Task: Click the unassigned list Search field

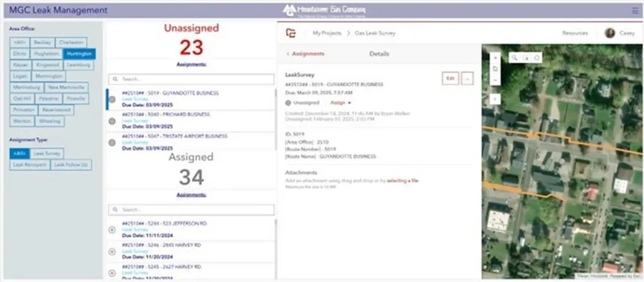Action: point(191,79)
